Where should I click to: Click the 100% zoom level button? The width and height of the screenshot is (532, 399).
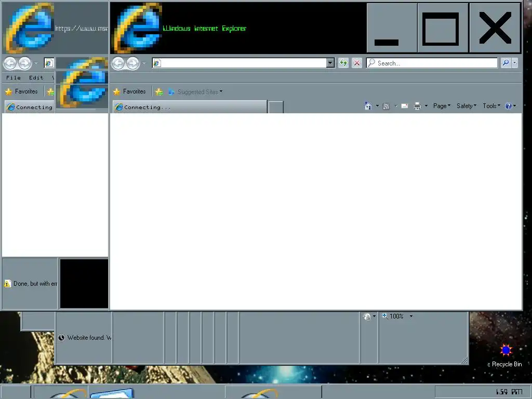click(x=393, y=316)
